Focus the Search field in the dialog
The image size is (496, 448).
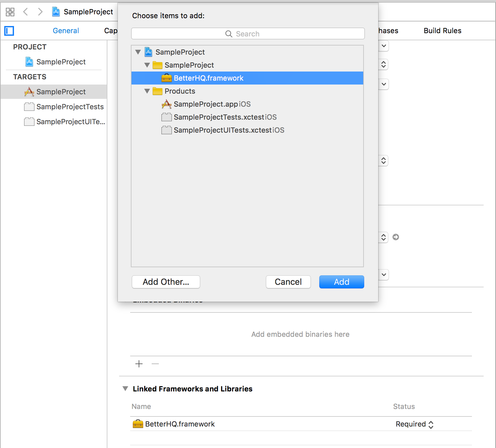click(x=248, y=34)
